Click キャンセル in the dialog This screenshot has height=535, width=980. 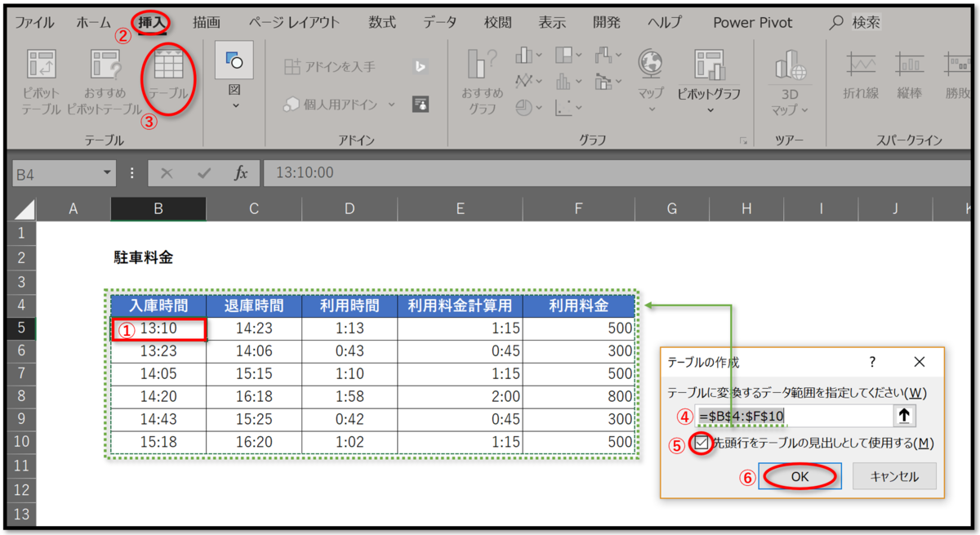(894, 476)
